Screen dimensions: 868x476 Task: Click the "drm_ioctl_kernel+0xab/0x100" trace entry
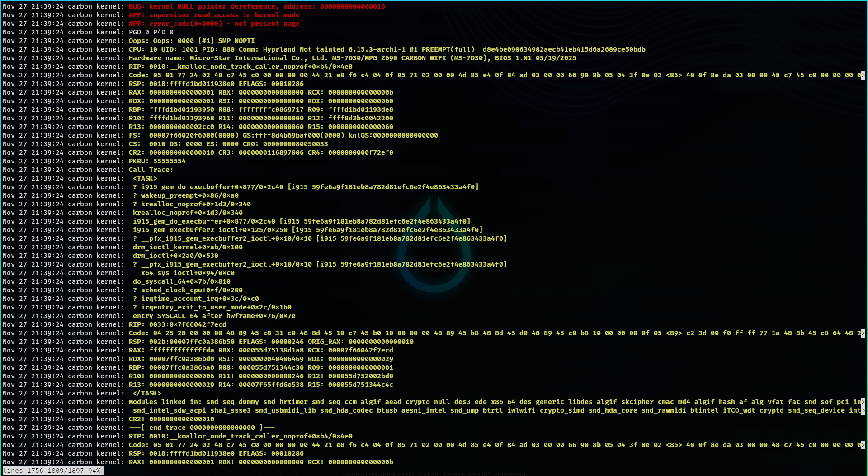[x=188, y=248]
